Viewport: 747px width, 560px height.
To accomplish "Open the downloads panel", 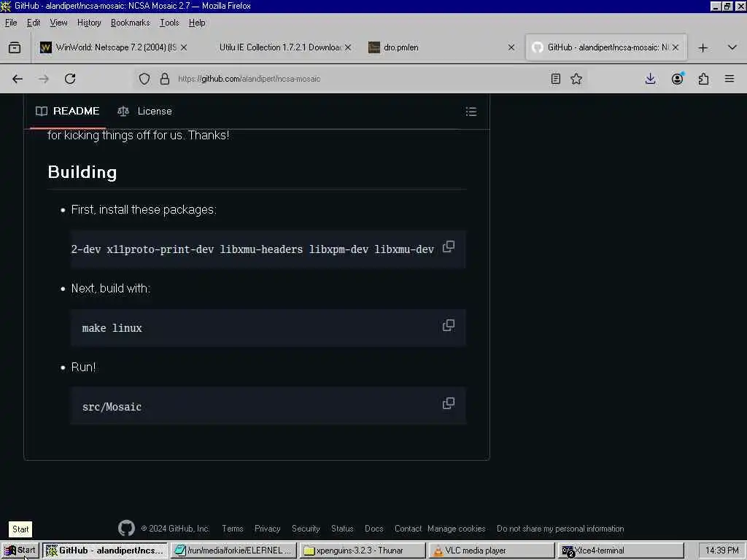I will coord(650,79).
